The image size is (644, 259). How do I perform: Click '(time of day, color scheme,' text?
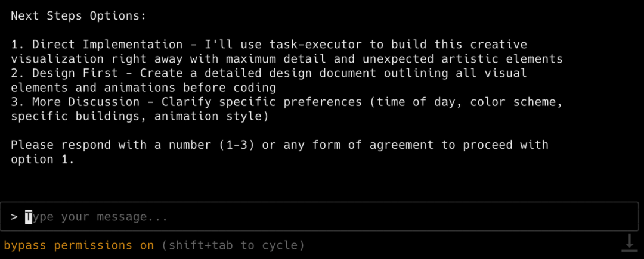pos(466,102)
